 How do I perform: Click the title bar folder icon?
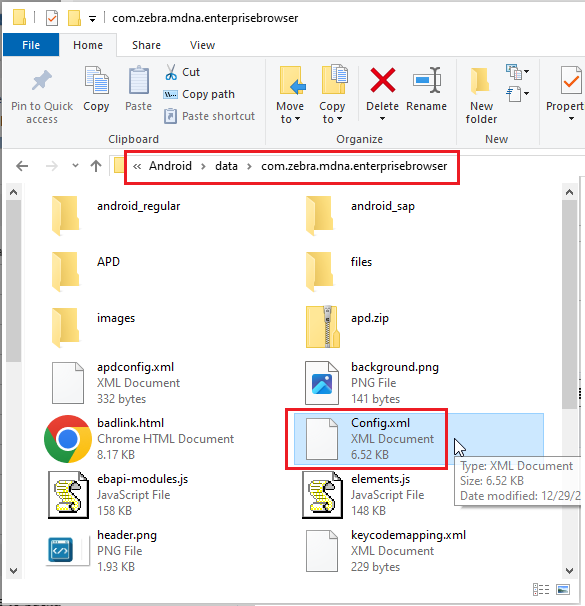19,17
